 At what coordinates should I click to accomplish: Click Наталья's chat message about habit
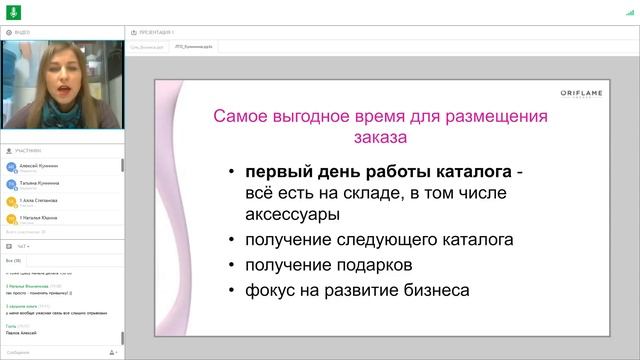click(x=39, y=293)
